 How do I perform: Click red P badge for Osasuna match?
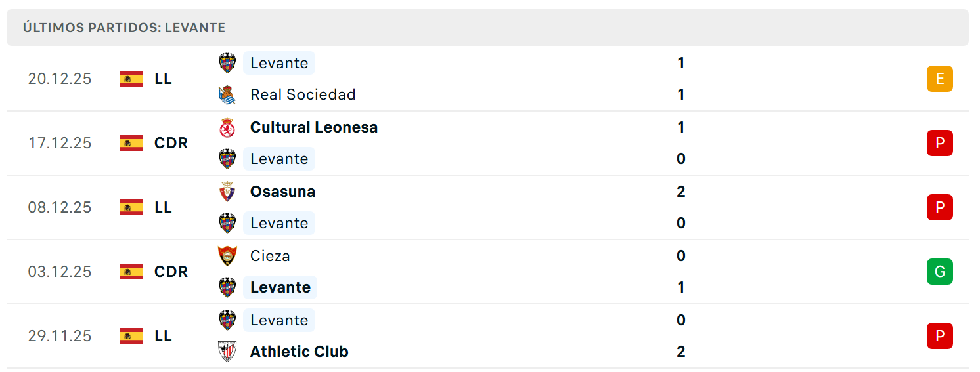point(940,207)
